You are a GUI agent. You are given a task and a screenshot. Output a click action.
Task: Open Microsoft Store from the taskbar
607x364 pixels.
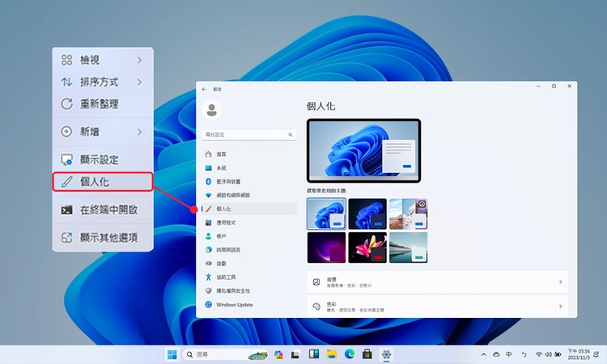coord(367,354)
